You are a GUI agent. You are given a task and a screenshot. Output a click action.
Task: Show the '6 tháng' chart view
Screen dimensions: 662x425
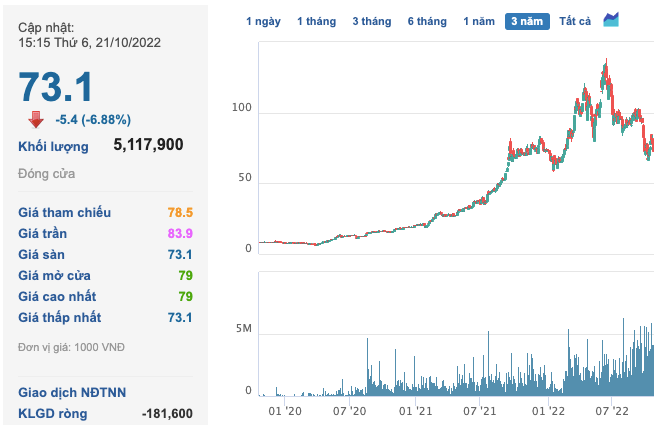pyautogui.click(x=427, y=21)
